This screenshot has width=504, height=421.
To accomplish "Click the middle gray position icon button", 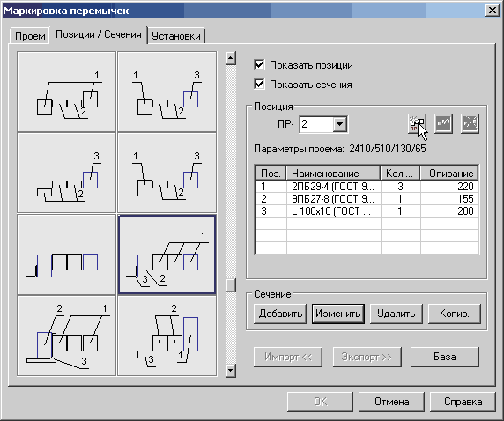I will 443,123.
